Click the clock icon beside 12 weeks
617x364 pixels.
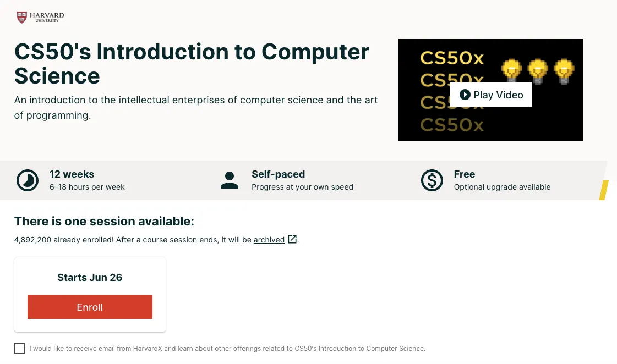click(x=28, y=180)
